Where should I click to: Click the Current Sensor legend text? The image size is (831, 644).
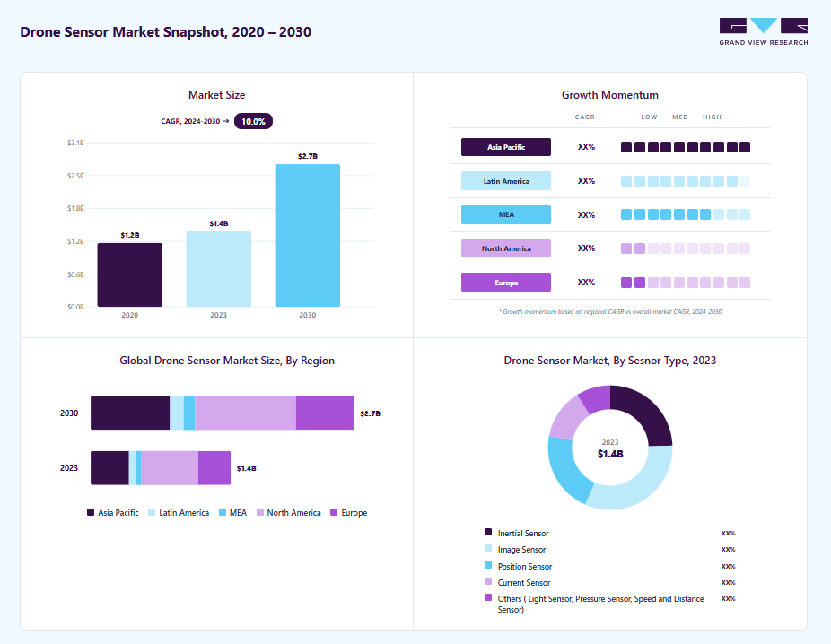(x=523, y=583)
